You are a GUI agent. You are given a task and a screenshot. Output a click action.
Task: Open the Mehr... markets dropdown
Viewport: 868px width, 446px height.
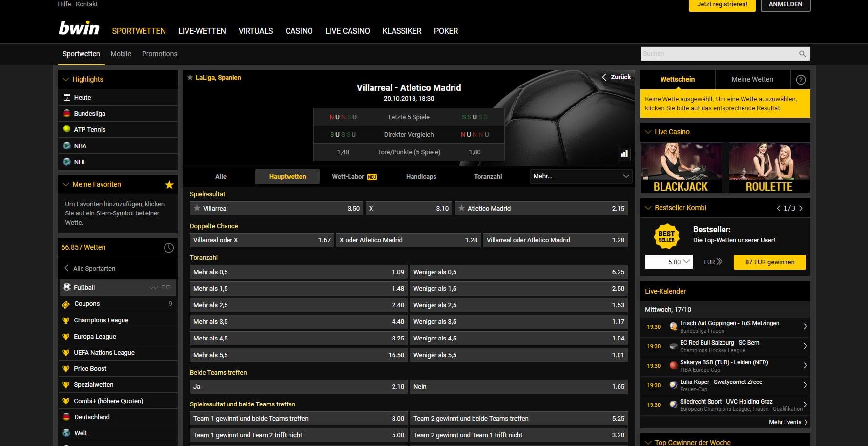(x=581, y=176)
